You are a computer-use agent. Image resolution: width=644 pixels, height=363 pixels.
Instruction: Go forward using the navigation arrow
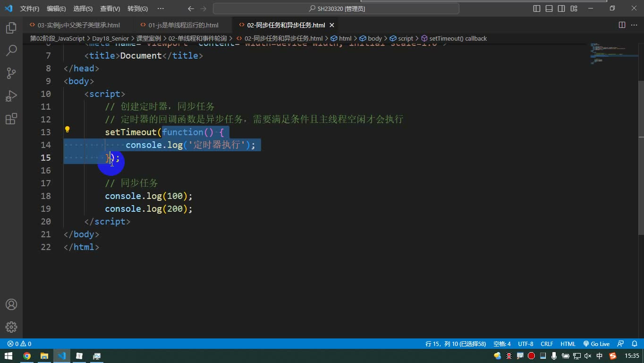click(x=203, y=9)
